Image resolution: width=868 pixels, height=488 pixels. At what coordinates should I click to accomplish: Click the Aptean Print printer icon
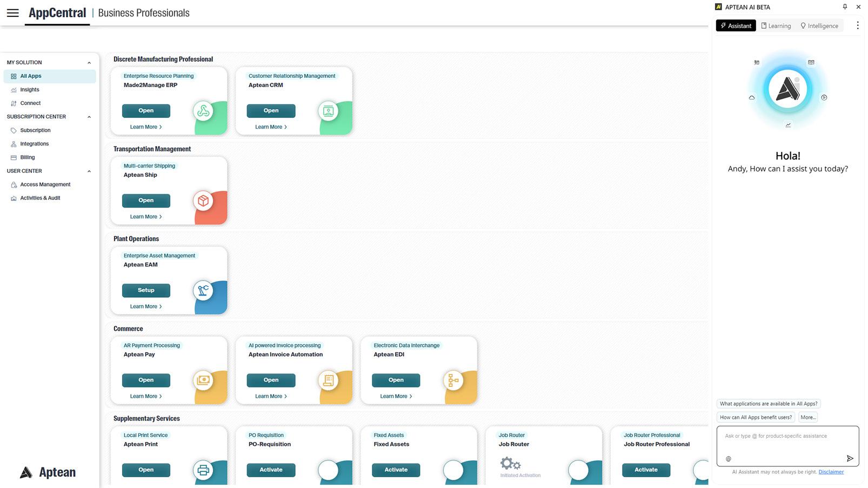click(x=203, y=470)
